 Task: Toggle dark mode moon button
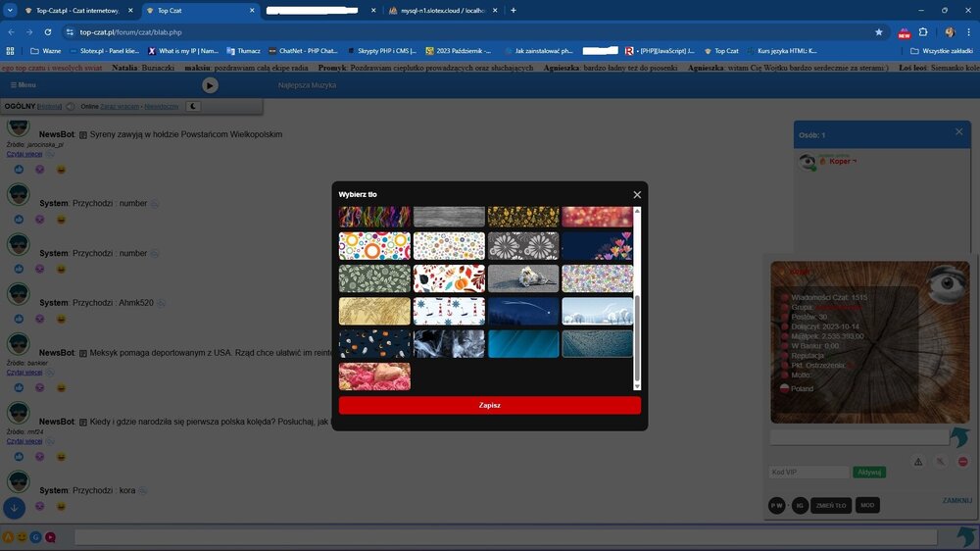[193, 106]
